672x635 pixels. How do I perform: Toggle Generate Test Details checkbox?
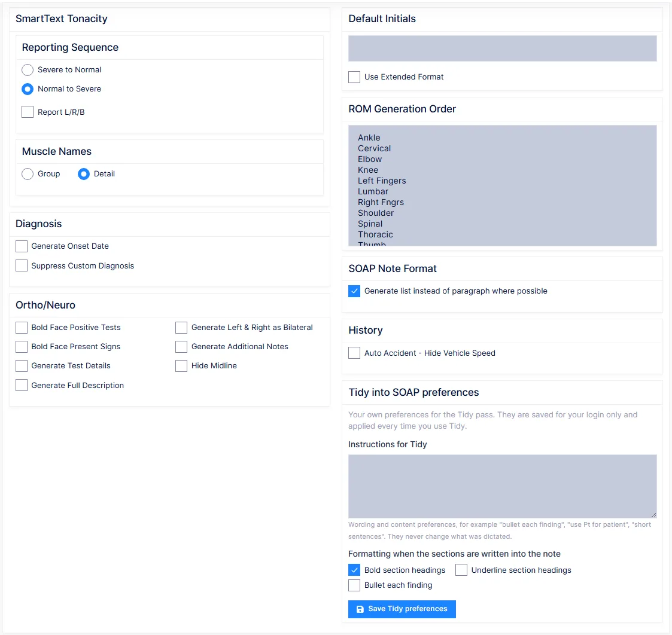tap(22, 366)
